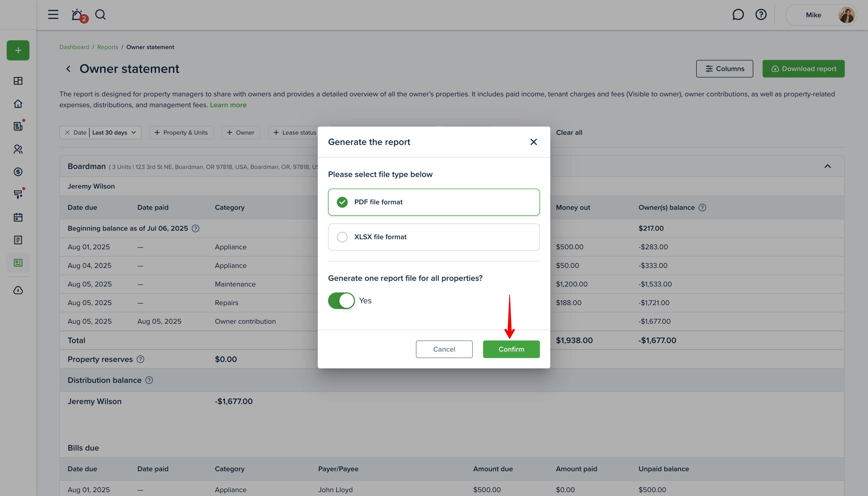Open the maintenance paint roller sidebar icon
The height and width of the screenshot is (496, 868).
click(x=18, y=194)
